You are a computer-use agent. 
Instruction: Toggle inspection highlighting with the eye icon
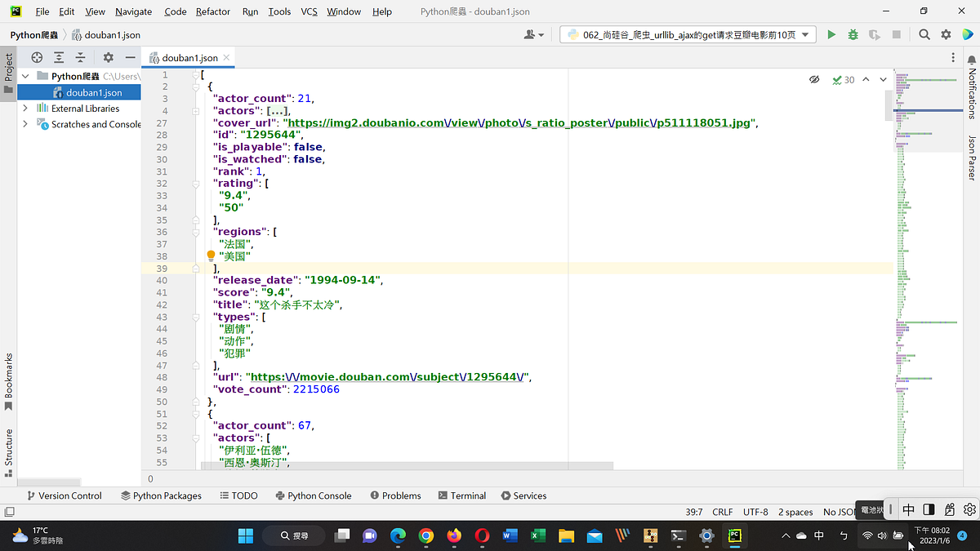pyautogui.click(x=813, y=79)
